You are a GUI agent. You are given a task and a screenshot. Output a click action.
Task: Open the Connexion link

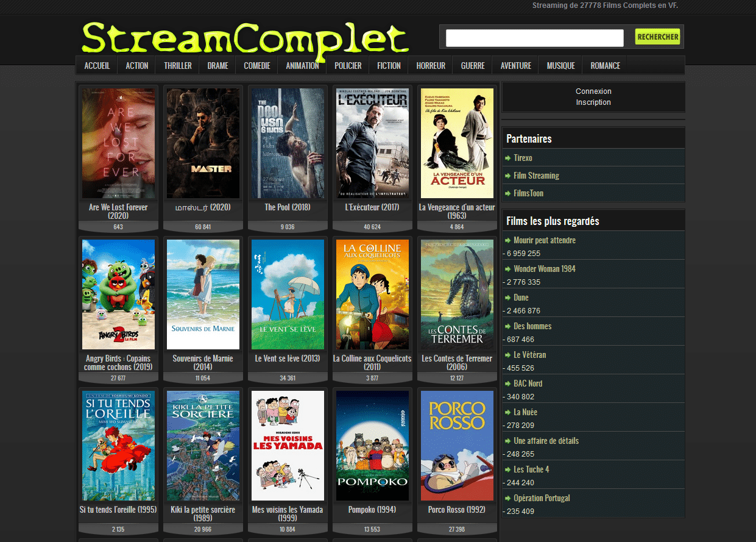pyautogui.click(x=593, y=91)
